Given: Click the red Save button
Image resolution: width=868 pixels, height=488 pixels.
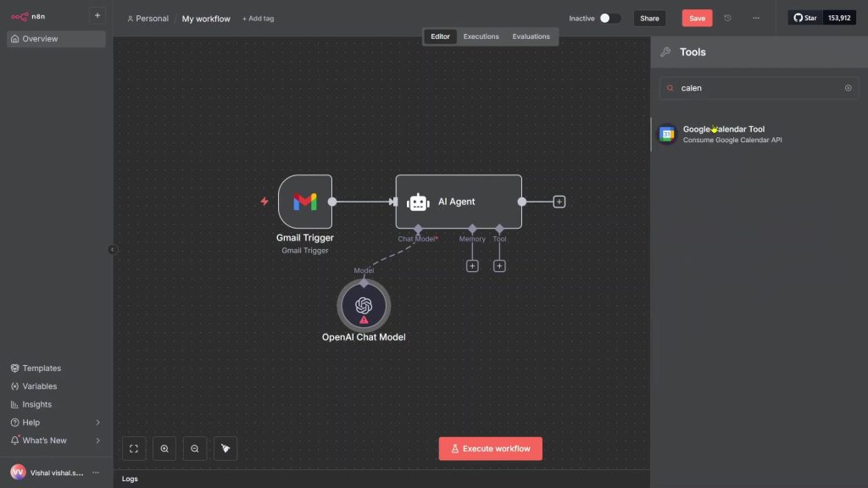Looking at the screenshot, I should pos(697,18).
